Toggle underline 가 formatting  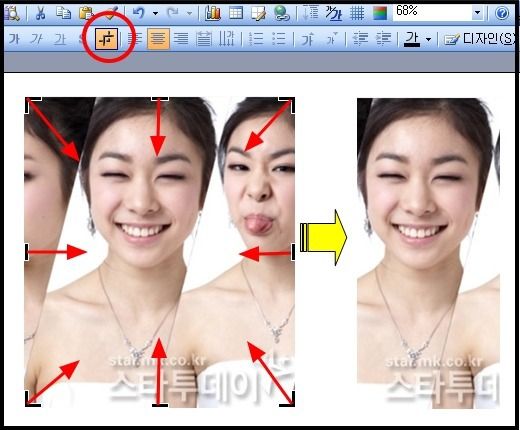tap(60, 39)
